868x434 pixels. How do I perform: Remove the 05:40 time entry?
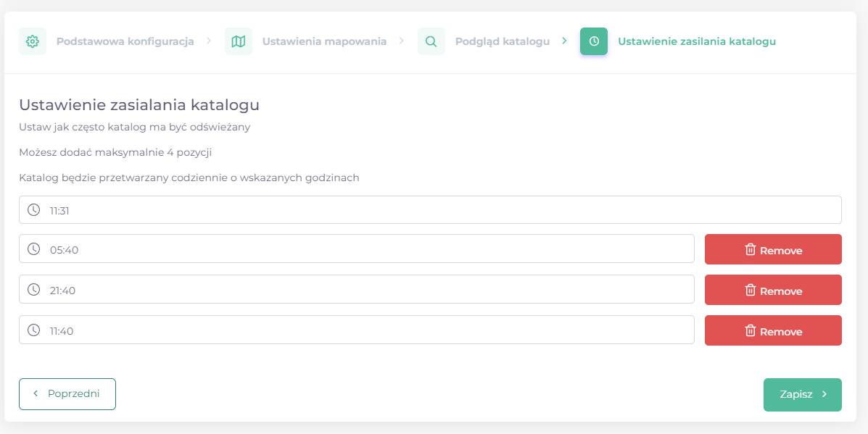pyautogui.click(x=773, y=249)
